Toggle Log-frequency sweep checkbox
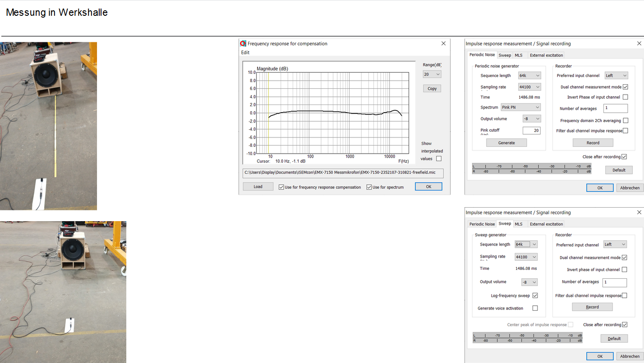 pyautogui.click(x=535, y=296)
